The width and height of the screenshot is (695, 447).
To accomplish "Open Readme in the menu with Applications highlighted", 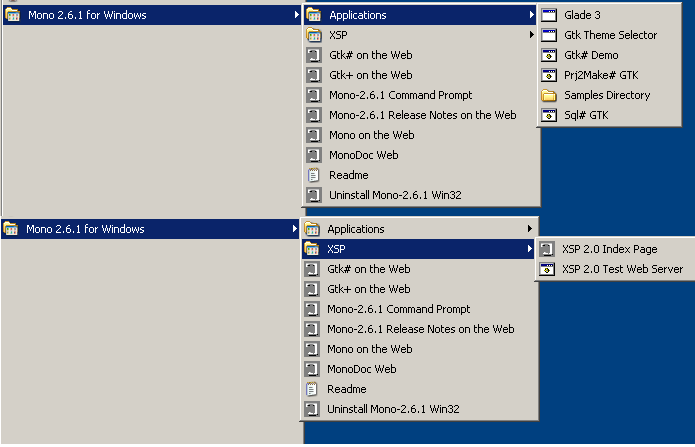I will pyautogui.click(x=348, y=175).
